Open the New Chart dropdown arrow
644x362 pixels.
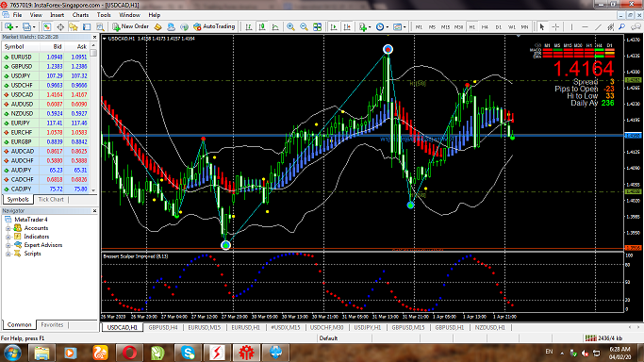pos(16,26)
